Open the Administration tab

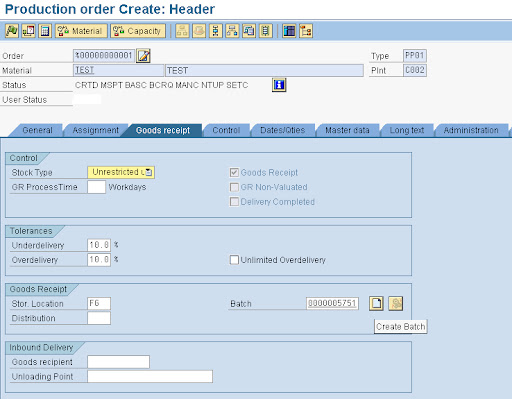tap(471, 130)
